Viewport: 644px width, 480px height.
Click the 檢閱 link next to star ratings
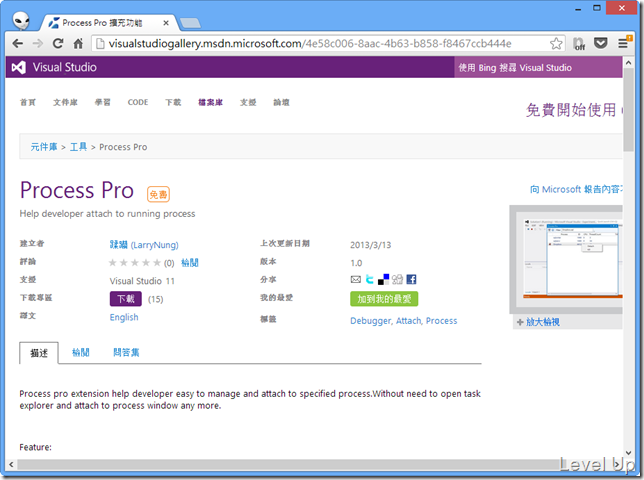pyautogui.click(x=190, y=263)
